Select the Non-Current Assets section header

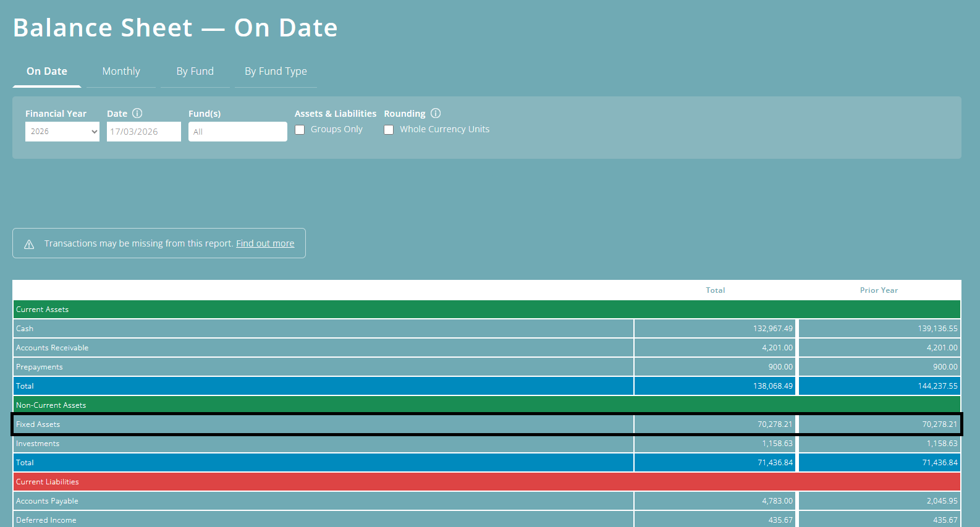(x=487, y=405)
